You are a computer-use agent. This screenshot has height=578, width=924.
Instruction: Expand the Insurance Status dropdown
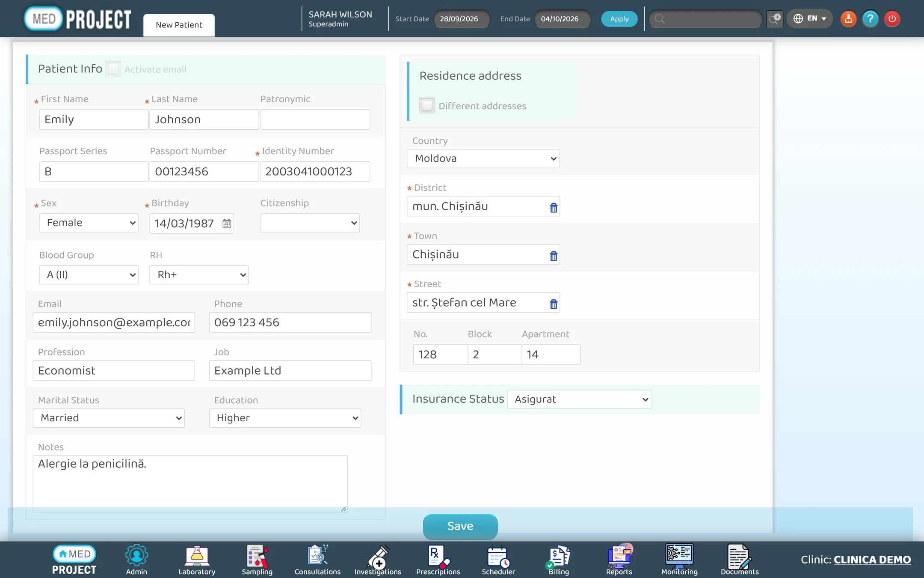[579, 399]
